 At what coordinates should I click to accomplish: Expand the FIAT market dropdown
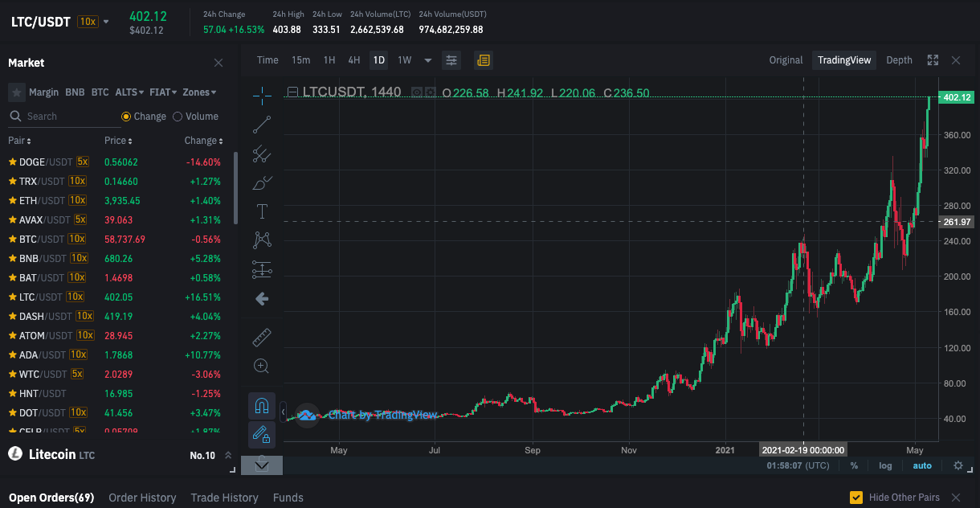(163, 92)
